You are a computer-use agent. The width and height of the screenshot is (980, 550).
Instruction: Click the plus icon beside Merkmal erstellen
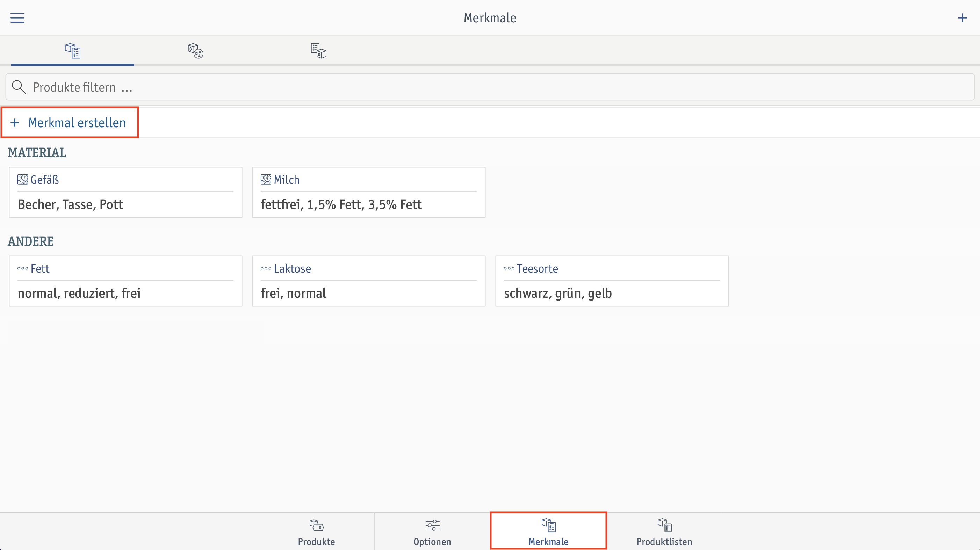tap(14, 123)
